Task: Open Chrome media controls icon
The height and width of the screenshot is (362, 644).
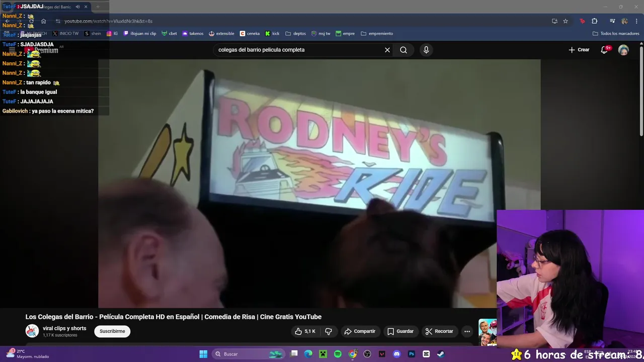Action: [612, 21]
